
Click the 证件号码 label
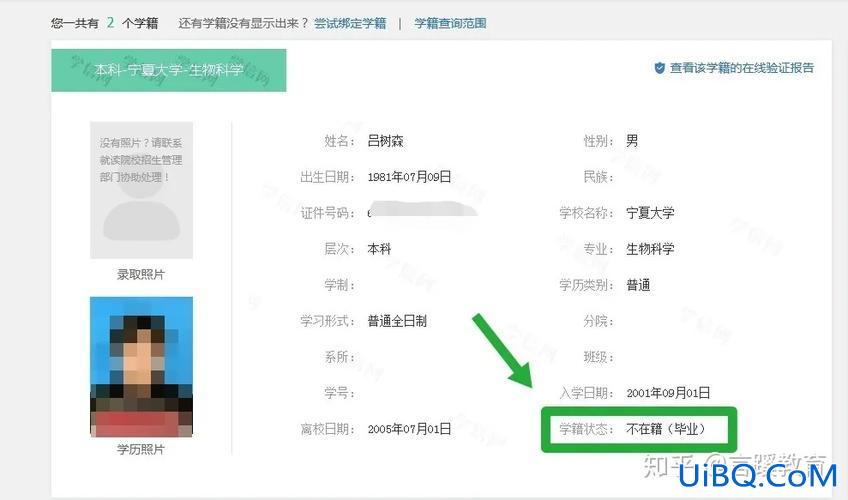click(x=327, y=213)
